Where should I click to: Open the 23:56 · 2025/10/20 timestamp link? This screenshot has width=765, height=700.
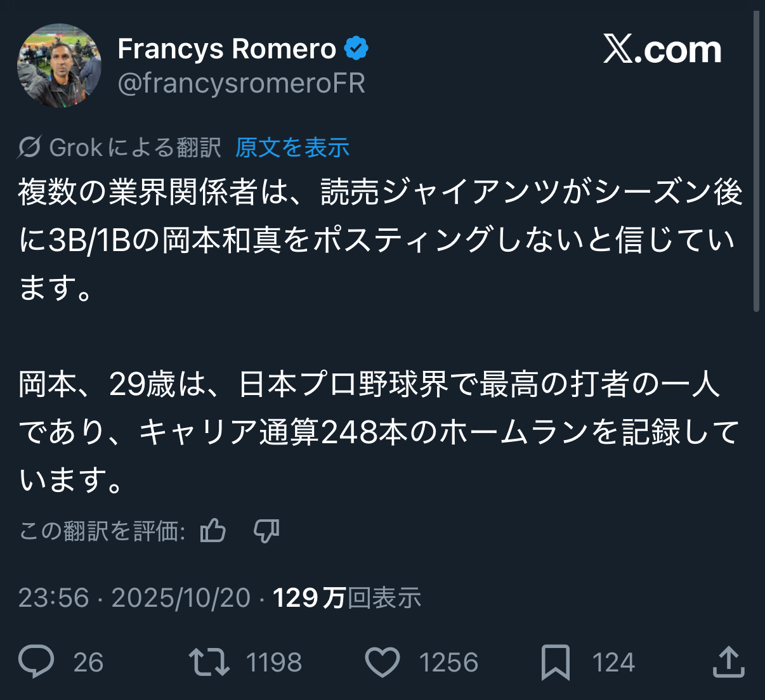click(134, 598)
